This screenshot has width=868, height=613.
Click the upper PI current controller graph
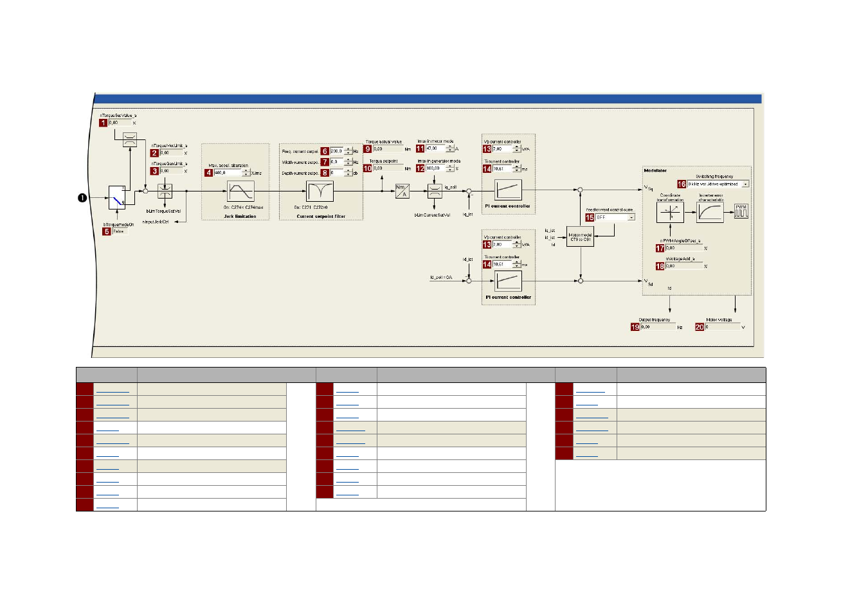pyautogui.click(x=508, y=190)
